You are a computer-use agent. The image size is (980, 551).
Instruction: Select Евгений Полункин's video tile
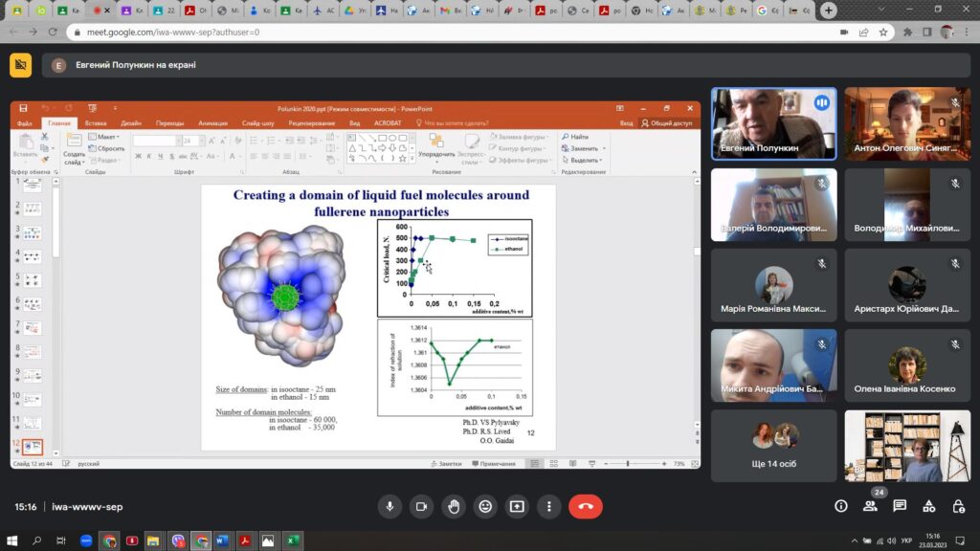coord(773,123)
